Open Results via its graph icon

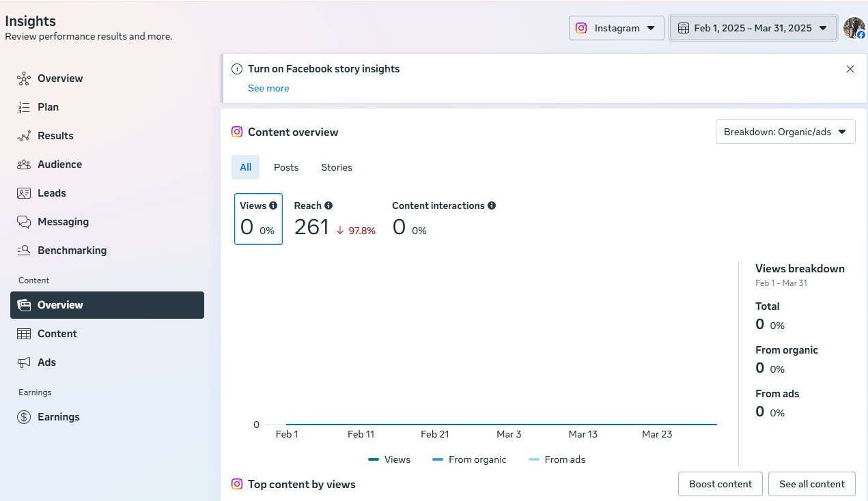[x=24, y=136]
